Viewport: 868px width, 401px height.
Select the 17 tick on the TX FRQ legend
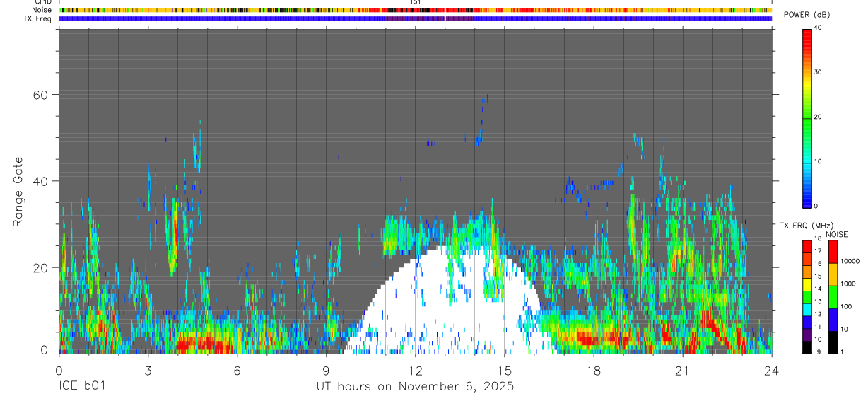[x=817, y=251]
